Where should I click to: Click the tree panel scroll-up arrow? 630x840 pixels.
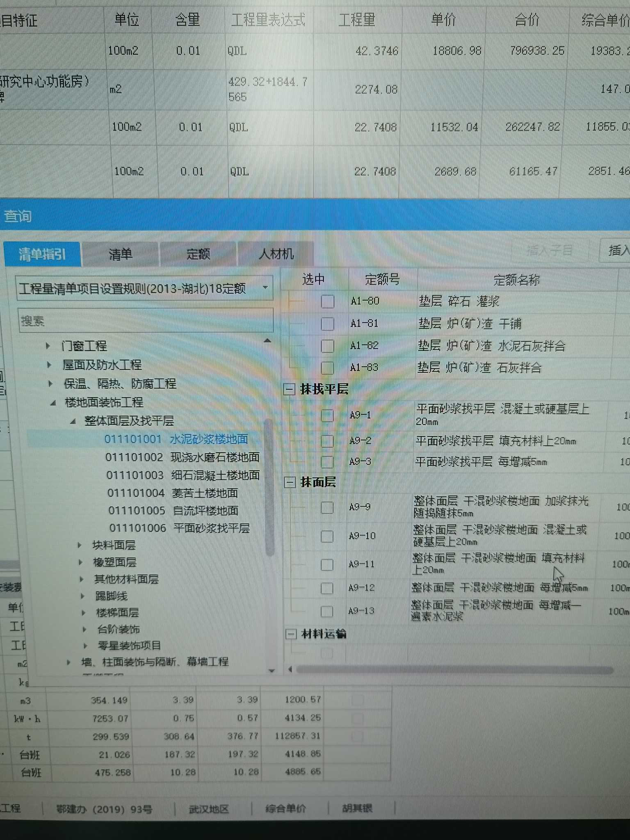[x=267, y=340]
